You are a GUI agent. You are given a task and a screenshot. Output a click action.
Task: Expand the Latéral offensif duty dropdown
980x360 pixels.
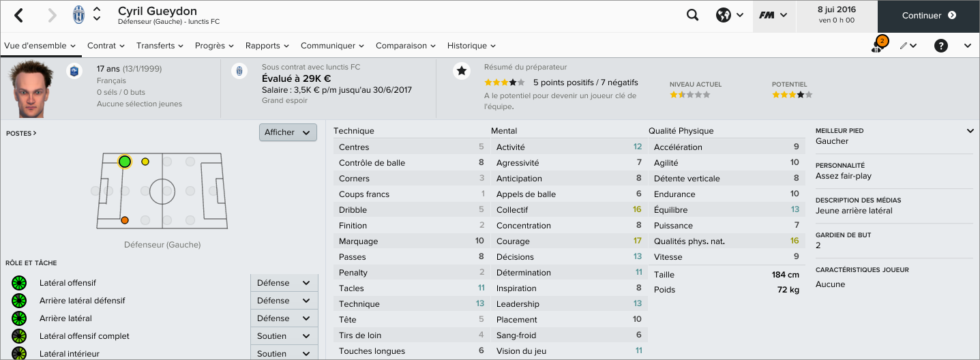coord(284,283)
